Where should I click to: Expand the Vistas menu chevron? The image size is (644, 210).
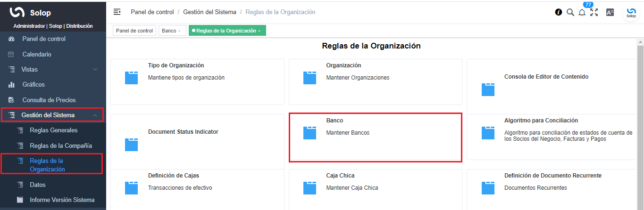(x=95, y=69)
